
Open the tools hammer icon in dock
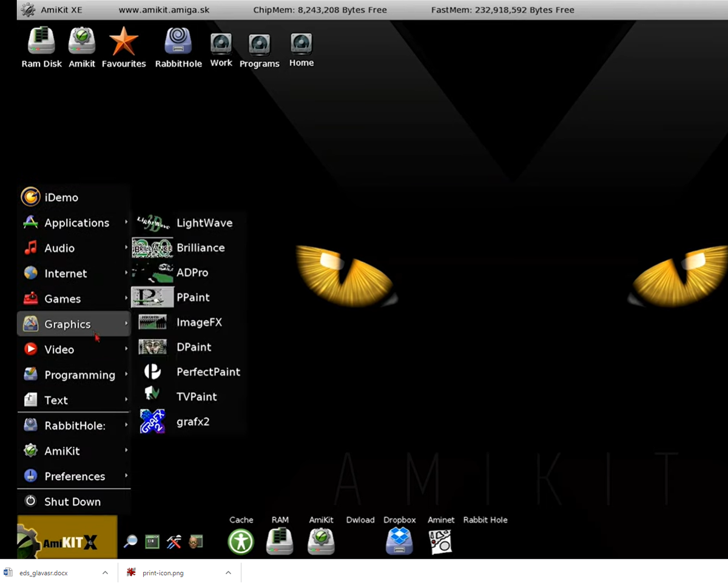(x=174, y=541)
